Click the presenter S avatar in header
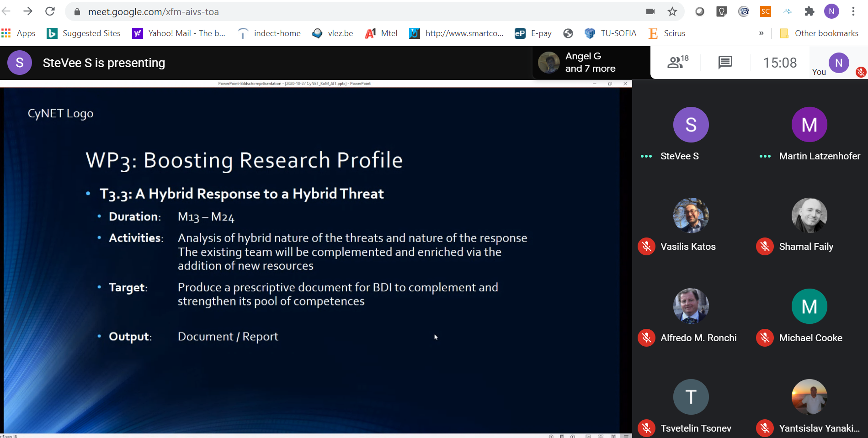 pyautogui.click(x=20, y=63)
